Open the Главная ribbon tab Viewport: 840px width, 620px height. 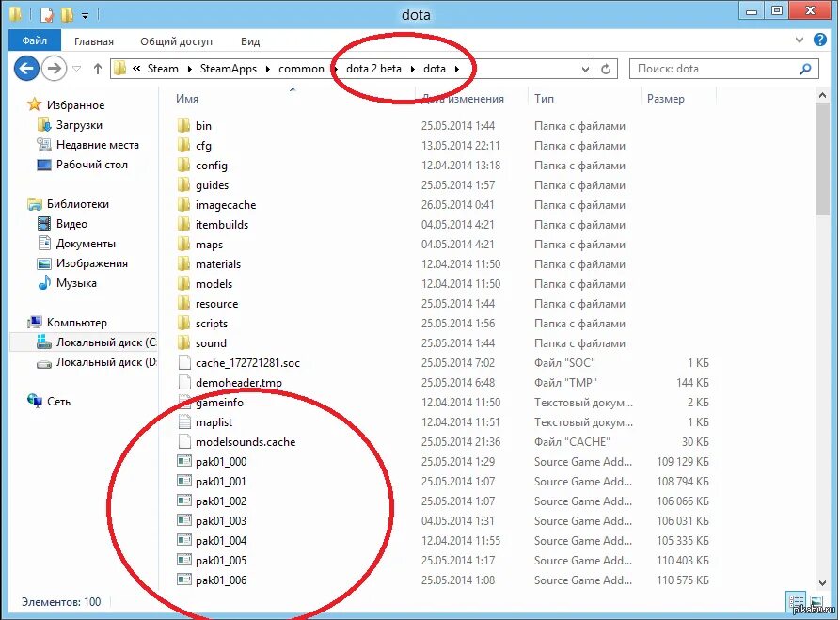[94, 41]
